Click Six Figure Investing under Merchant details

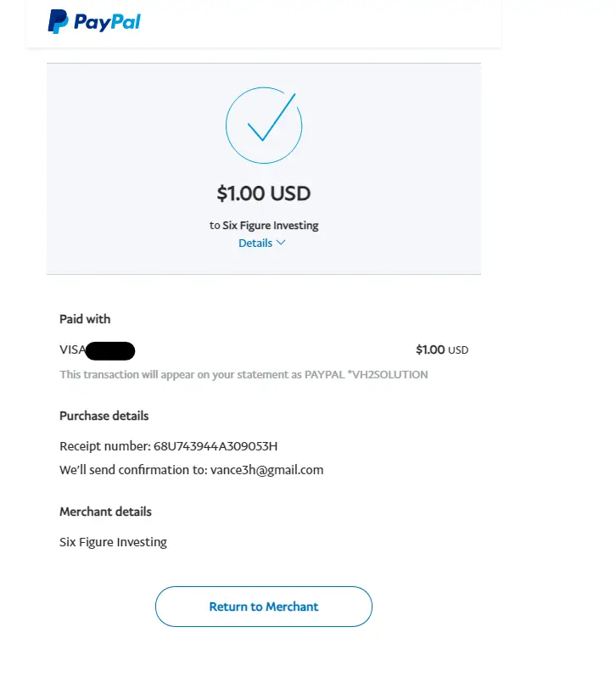pyautogui.click(x=113, y=542)
